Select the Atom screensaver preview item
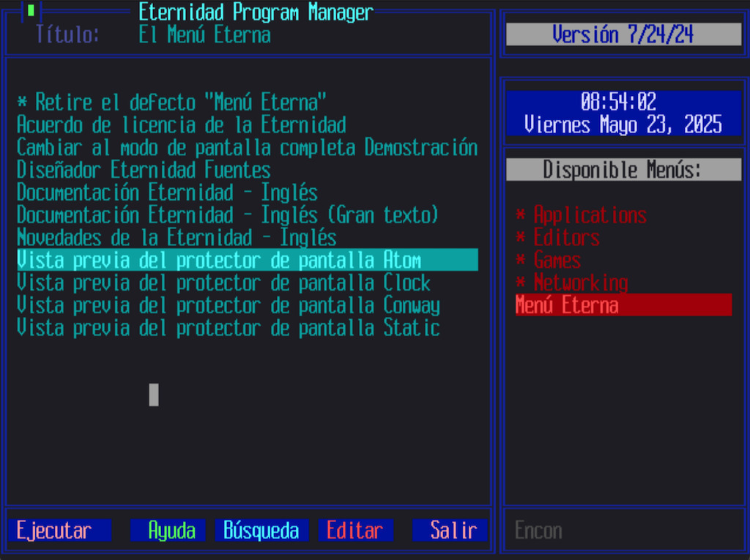 (x=248, y=260)
